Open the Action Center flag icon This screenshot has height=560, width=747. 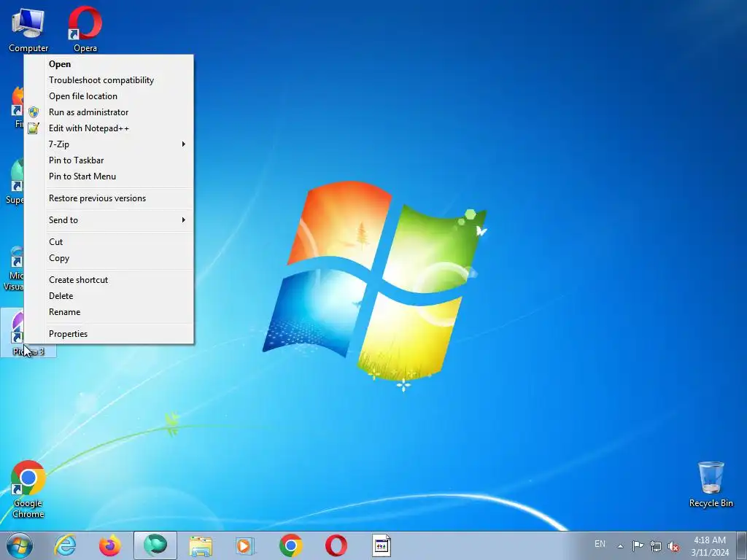click(638, 545)
